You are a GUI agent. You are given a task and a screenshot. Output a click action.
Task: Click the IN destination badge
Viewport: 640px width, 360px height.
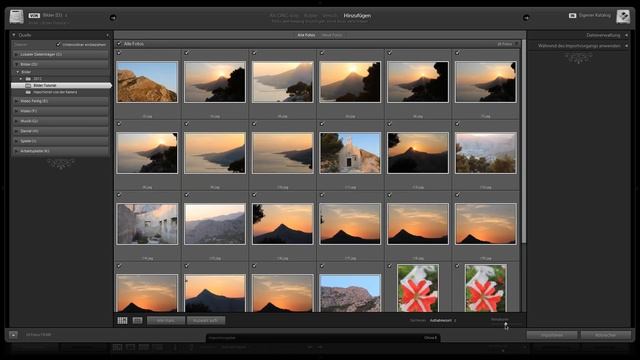[572, 16]
